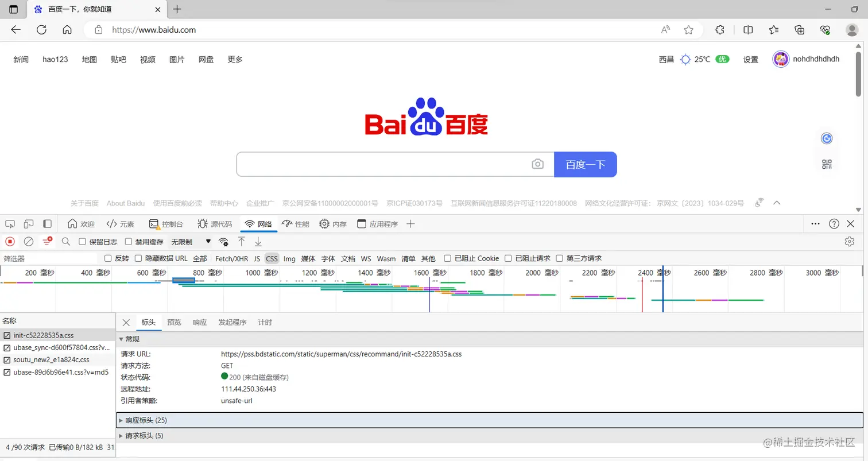
Task: Open hao123 link
Action: 55,59
